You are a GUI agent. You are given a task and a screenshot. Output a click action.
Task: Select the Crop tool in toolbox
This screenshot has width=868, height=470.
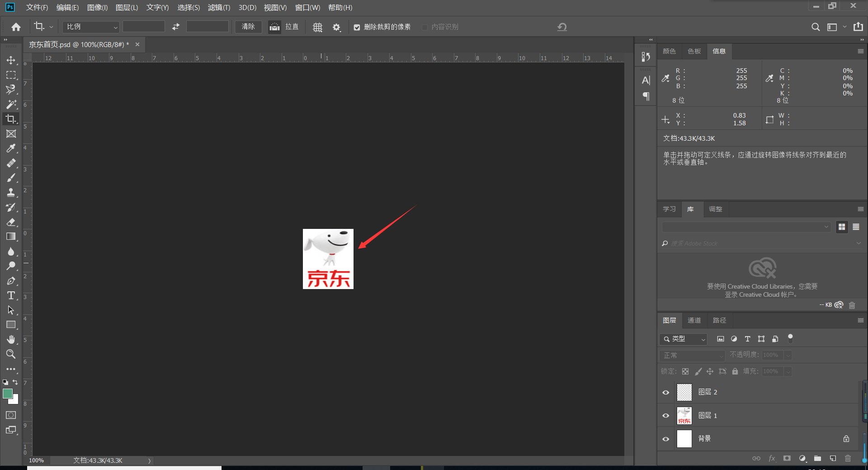[x=11, y=119]
